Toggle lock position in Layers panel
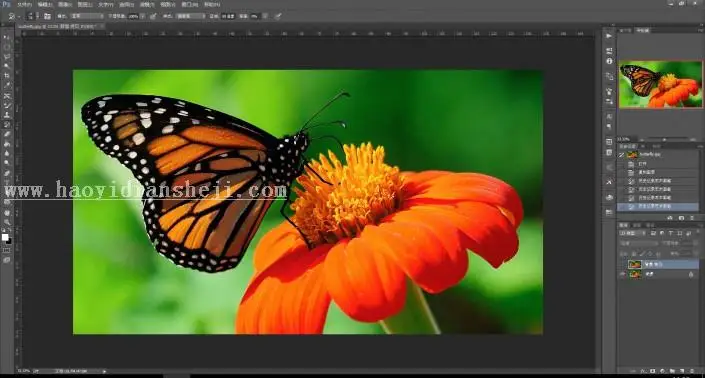The image size is (705, 378). (x=650, y=253)
